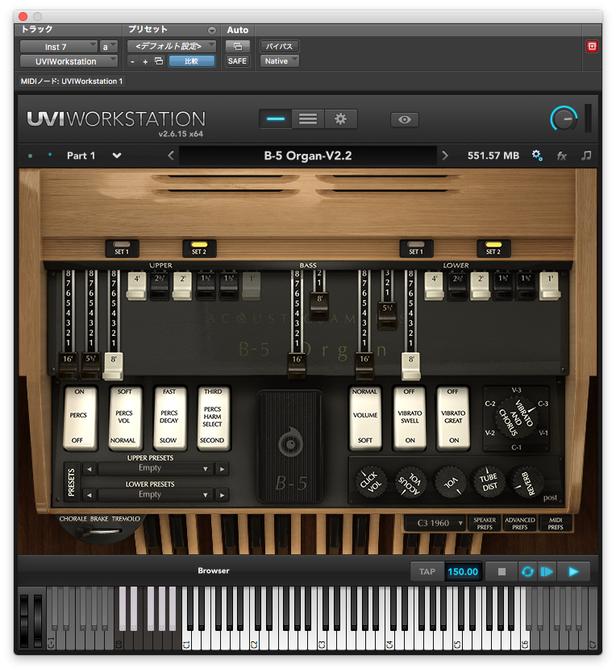Open the SPEAKER PREFS tab
The height and width of the screenshot is (672, 616).
point(485,523)
